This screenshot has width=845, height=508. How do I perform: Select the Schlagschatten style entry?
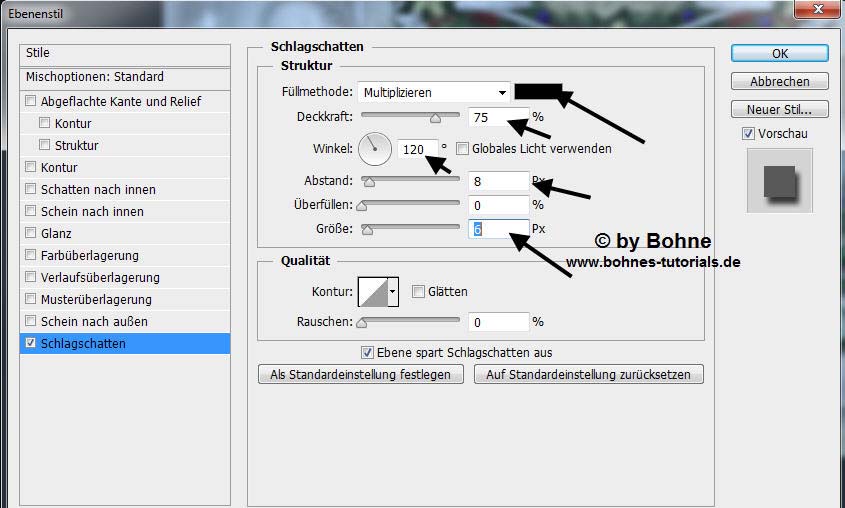click(83, 343)
